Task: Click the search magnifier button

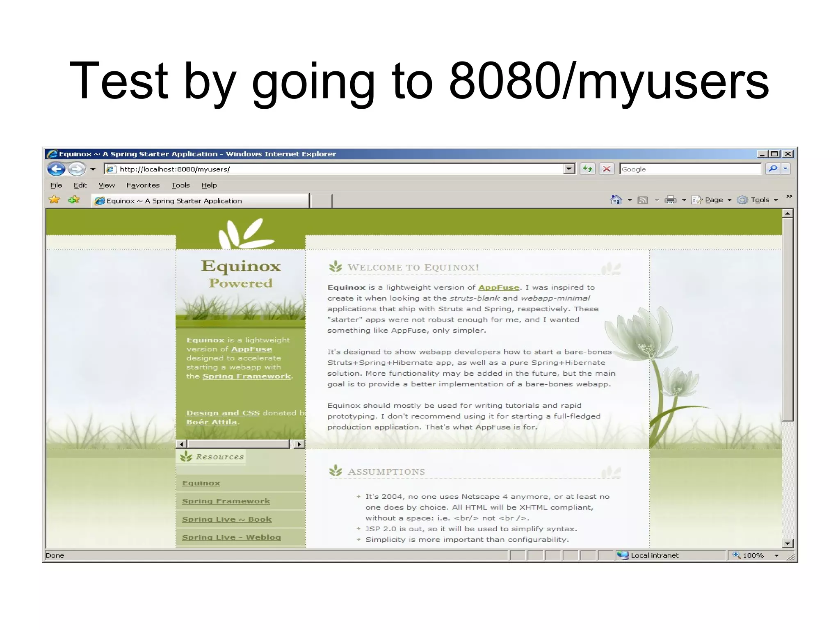Action: point(773,169)
